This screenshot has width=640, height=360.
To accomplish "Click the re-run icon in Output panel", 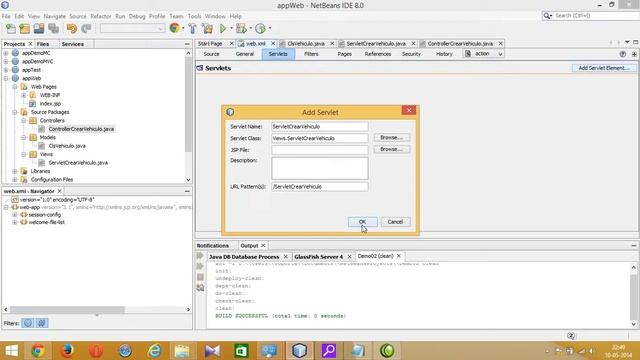I will [200, 256].
